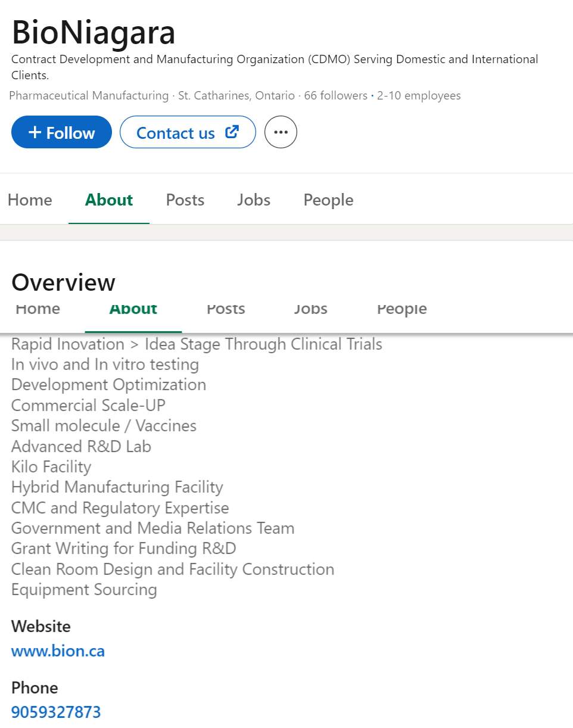
Task: Click the 'Commercial Scale-UP' line
Action: point(88,406)
